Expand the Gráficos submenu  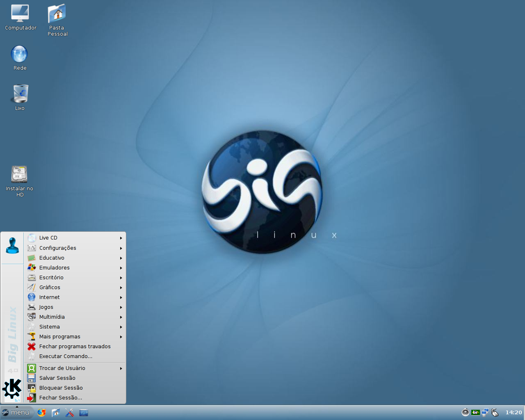(75, 288)
